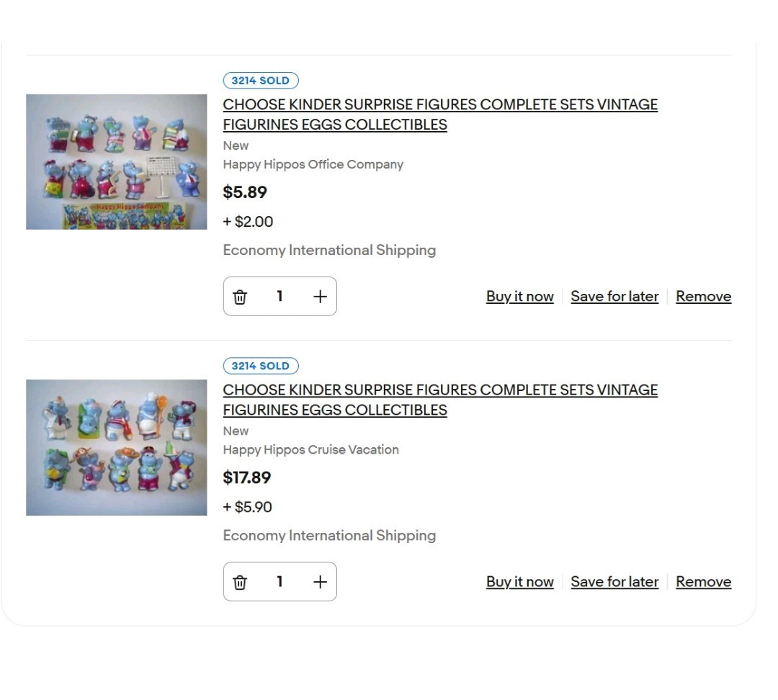
Task: Save the Office Company item for later
Action: 614,297
